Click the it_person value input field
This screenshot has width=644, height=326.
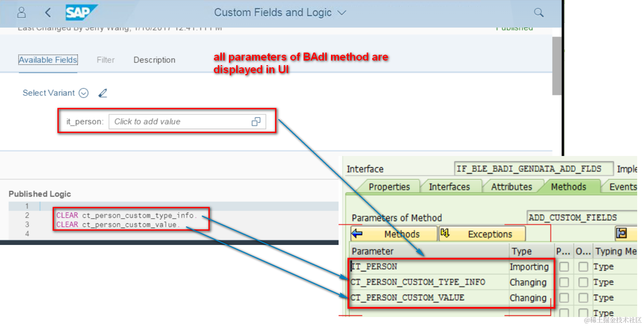187,122
